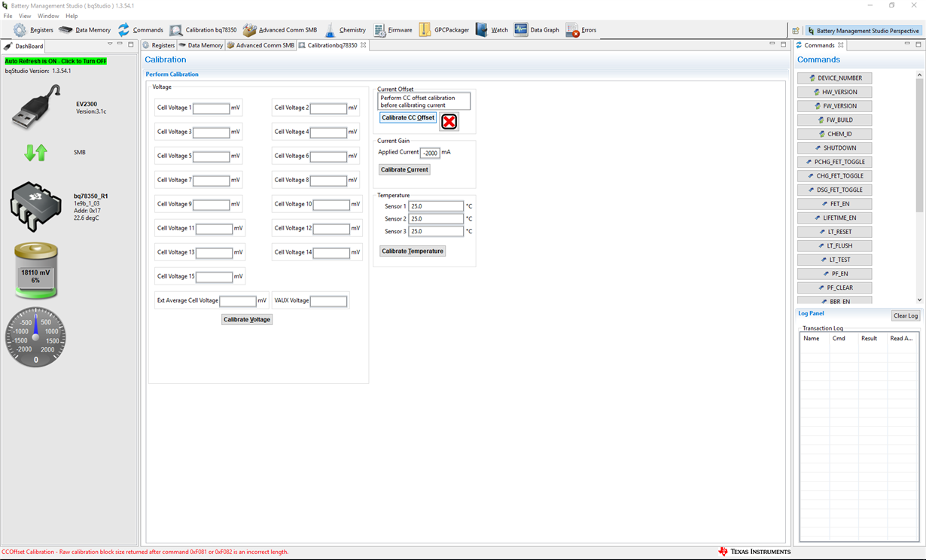Switch to the Advanced Comm SMB tab
The image size is (926, 560).
coord(260,45)
